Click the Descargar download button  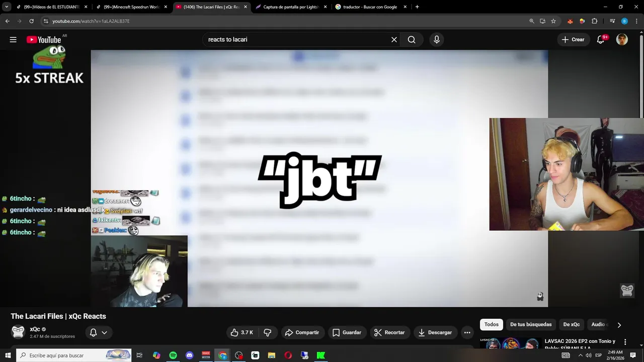coord(435,332)
